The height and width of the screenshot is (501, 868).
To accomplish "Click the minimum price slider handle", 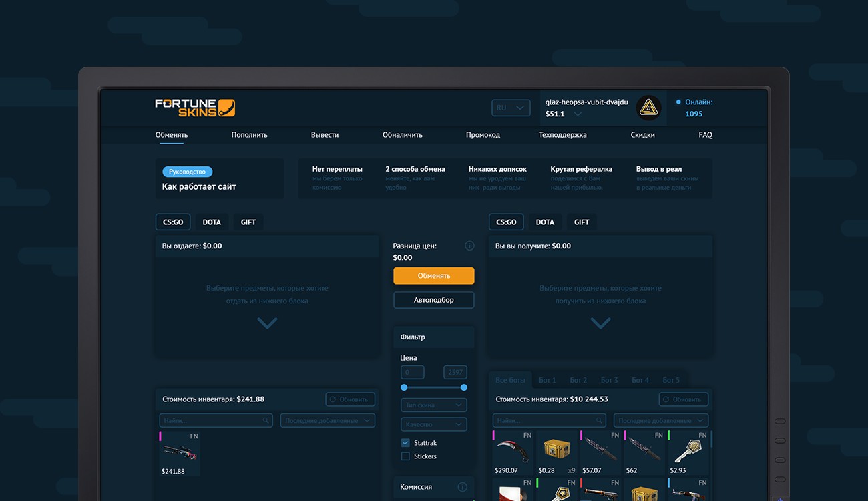I will click(404, 387).
